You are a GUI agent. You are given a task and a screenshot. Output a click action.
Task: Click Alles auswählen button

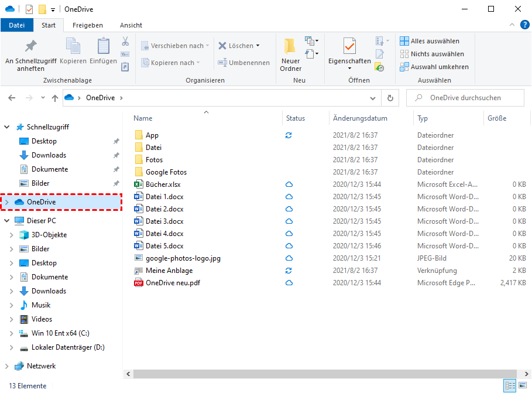coord(430,41)
